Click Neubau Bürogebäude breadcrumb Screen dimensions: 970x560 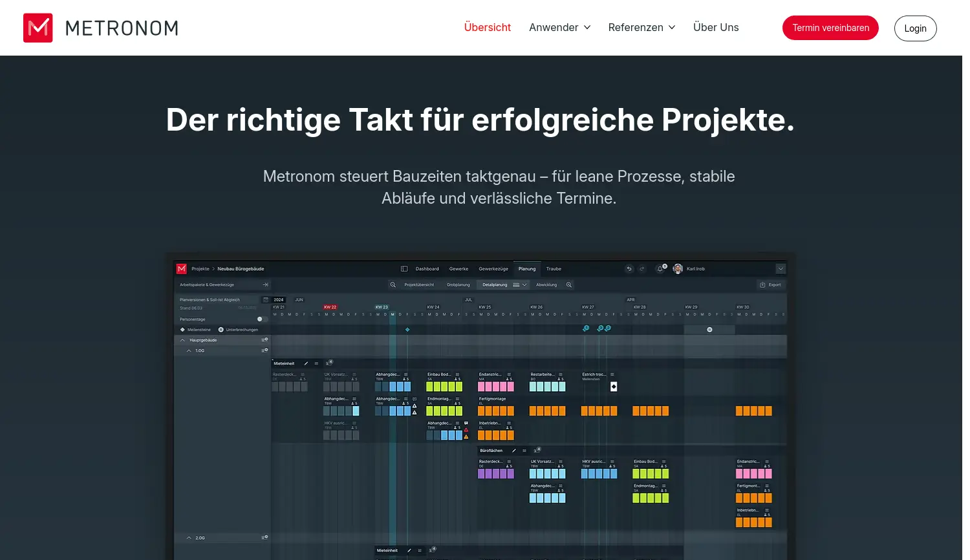[x=241, y=269]
